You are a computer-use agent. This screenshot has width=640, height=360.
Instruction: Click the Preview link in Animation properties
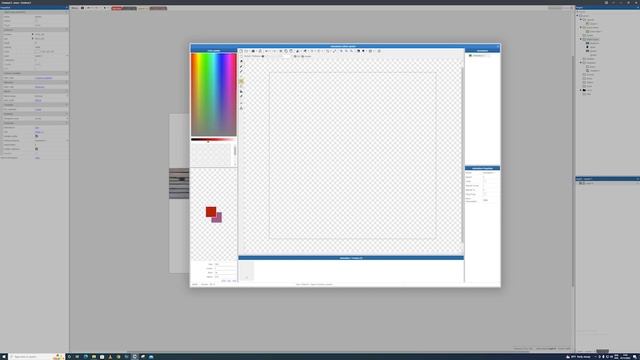click(485, 200)
